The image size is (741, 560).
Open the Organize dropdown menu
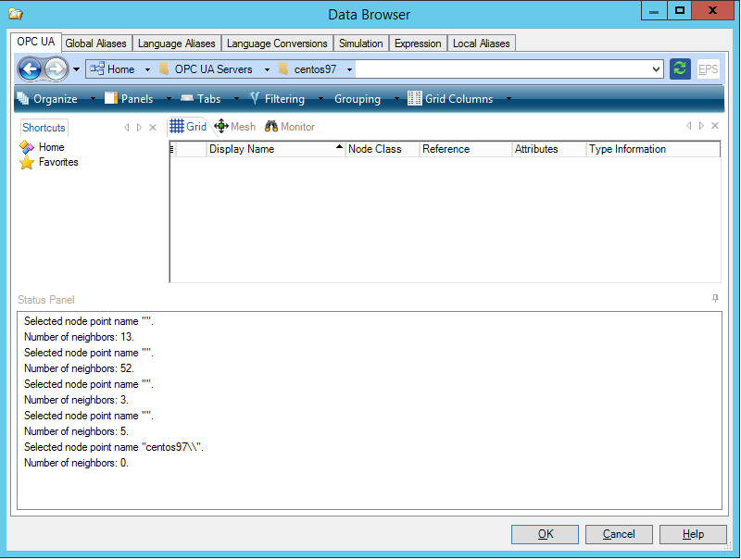tap(48, 99)
